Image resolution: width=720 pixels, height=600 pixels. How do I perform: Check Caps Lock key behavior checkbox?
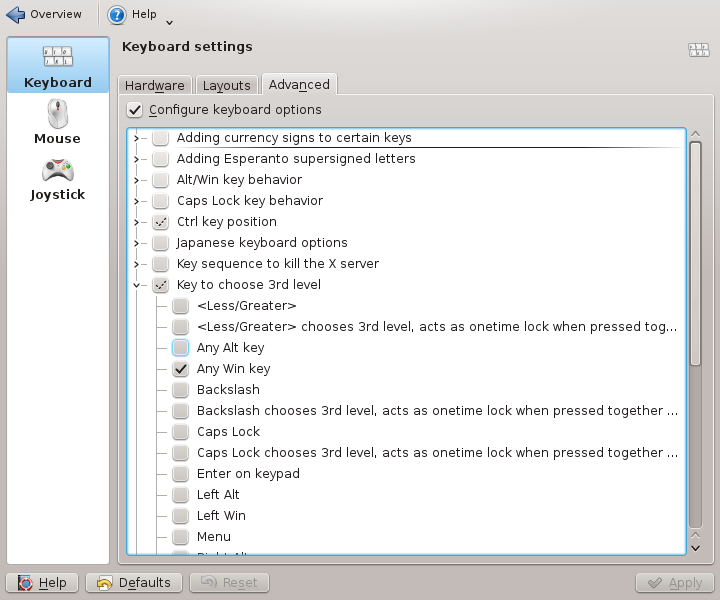[x=160, y=201]
